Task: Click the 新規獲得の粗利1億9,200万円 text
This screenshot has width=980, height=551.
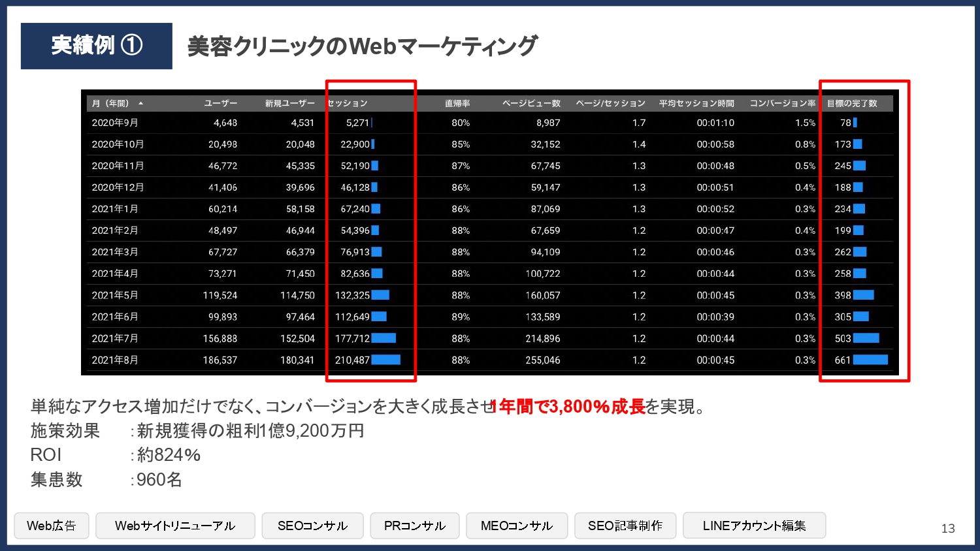Action: pyautogui.click(x=251, y=431)
